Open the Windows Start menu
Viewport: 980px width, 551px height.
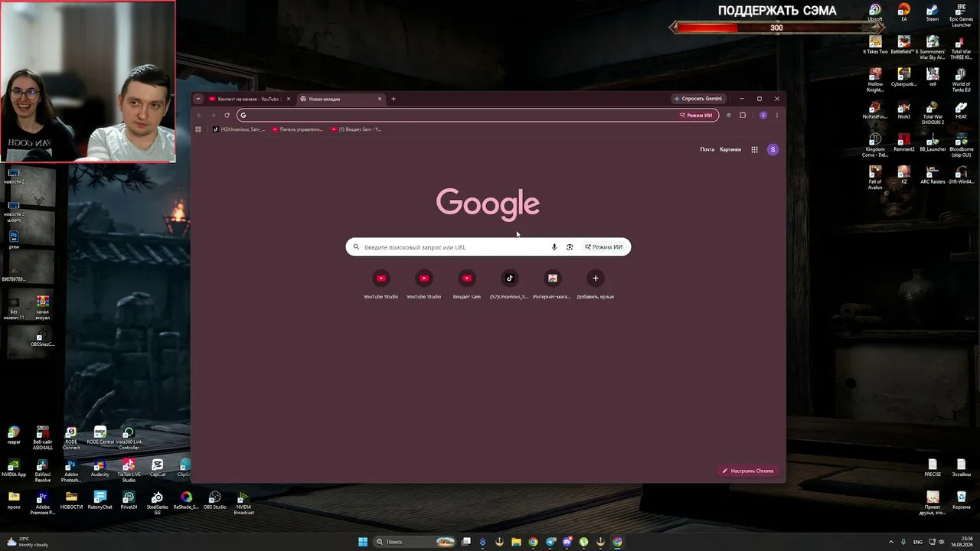(x=363, y=542)
